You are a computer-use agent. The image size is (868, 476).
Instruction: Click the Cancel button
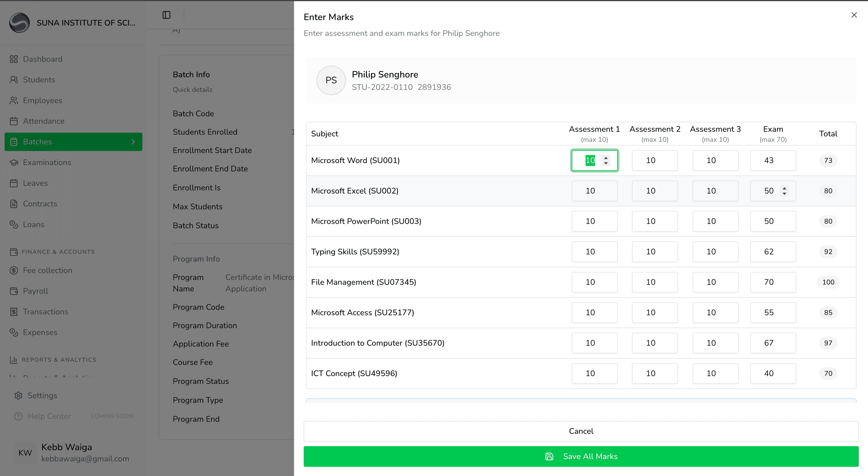581,431
